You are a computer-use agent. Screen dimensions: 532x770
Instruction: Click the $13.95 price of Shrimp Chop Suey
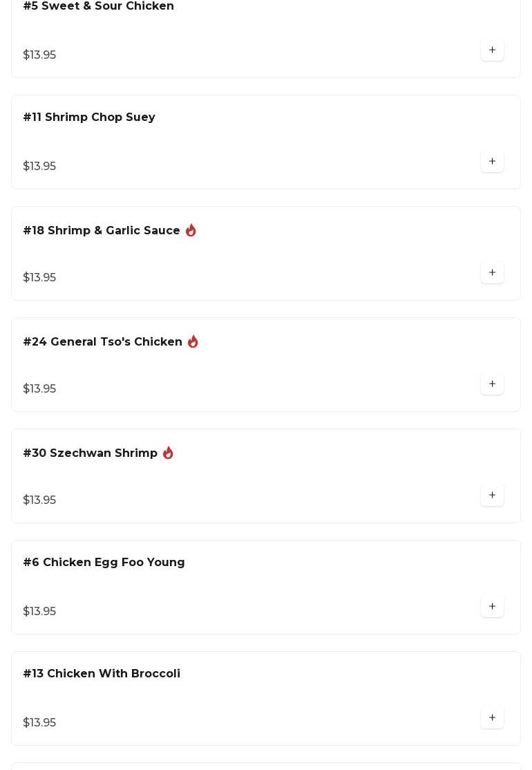[39, 167]
